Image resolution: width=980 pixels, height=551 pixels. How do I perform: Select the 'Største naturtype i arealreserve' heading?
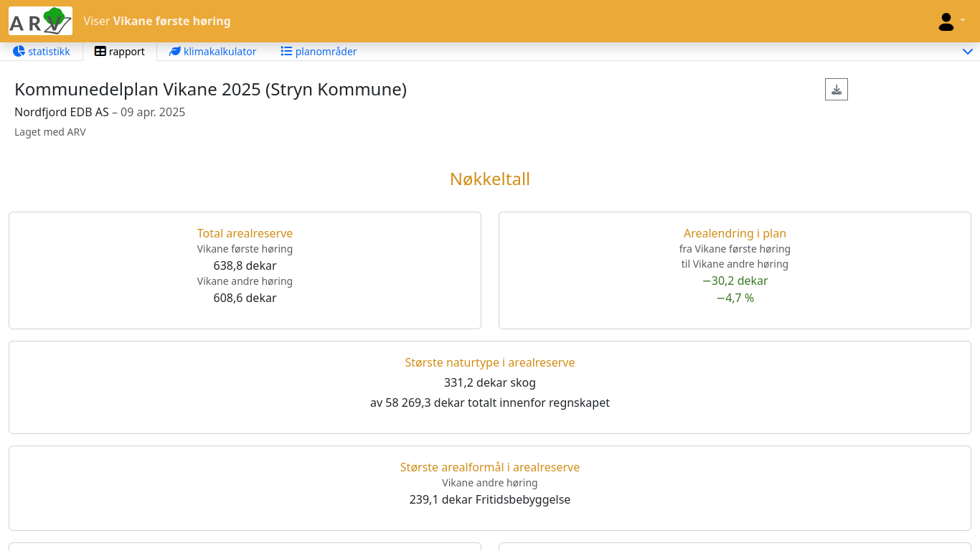(x=489, y=362)
